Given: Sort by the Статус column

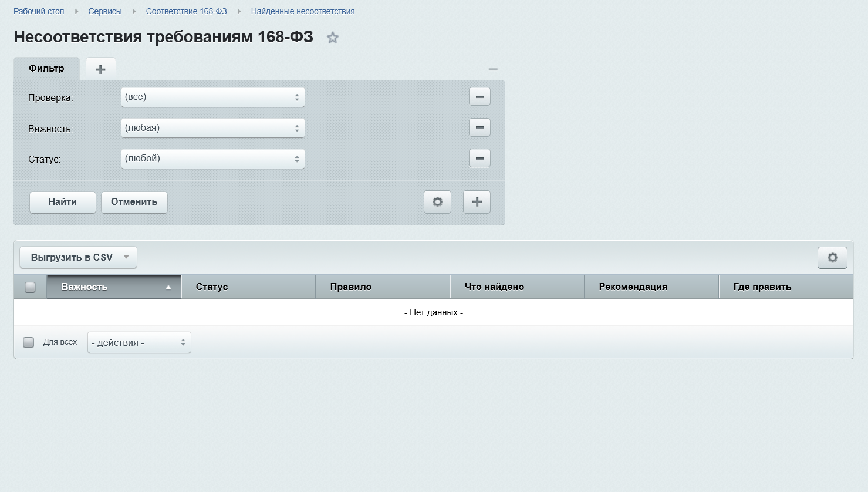Looking at the screenshot, I should [248, 287].
